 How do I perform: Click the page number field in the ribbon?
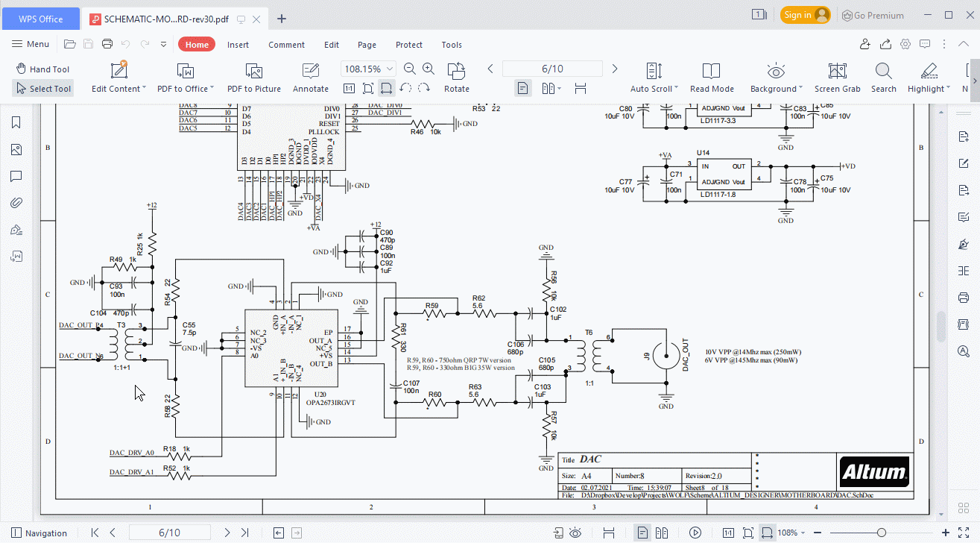pyautogui.click(x=551, y=69)
